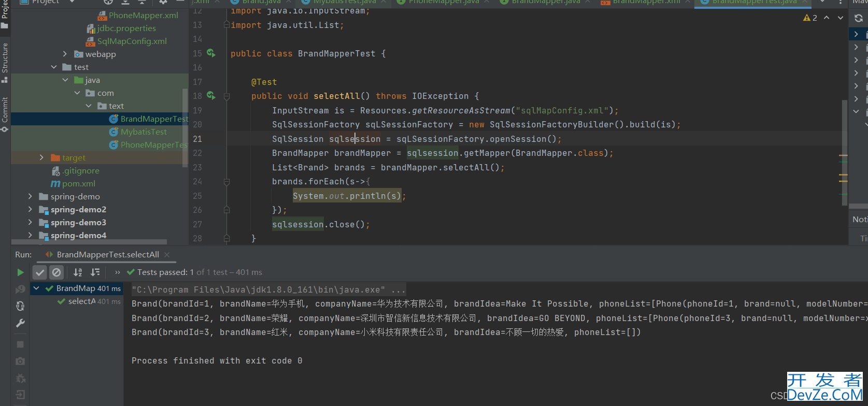Viewport: 868px width, 406px height.
Task: Open the Structure tool window tab
Action: pyautogui.click(x=5, y=62)
